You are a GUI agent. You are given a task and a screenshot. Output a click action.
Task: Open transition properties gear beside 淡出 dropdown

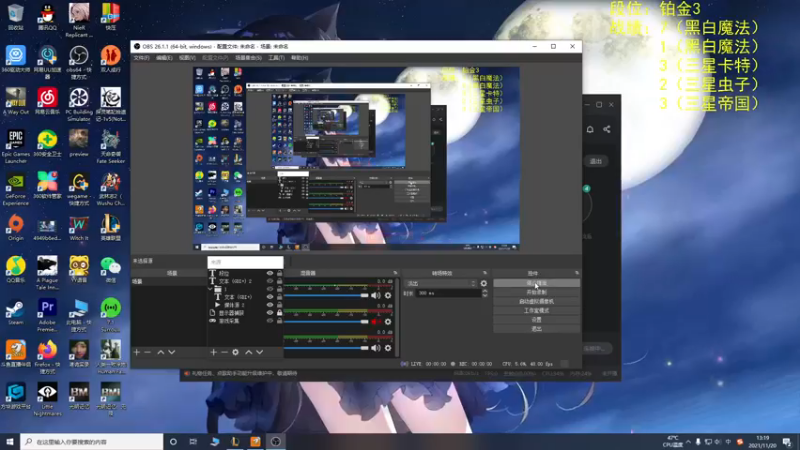pyautogui.click(x=484, y=283)
